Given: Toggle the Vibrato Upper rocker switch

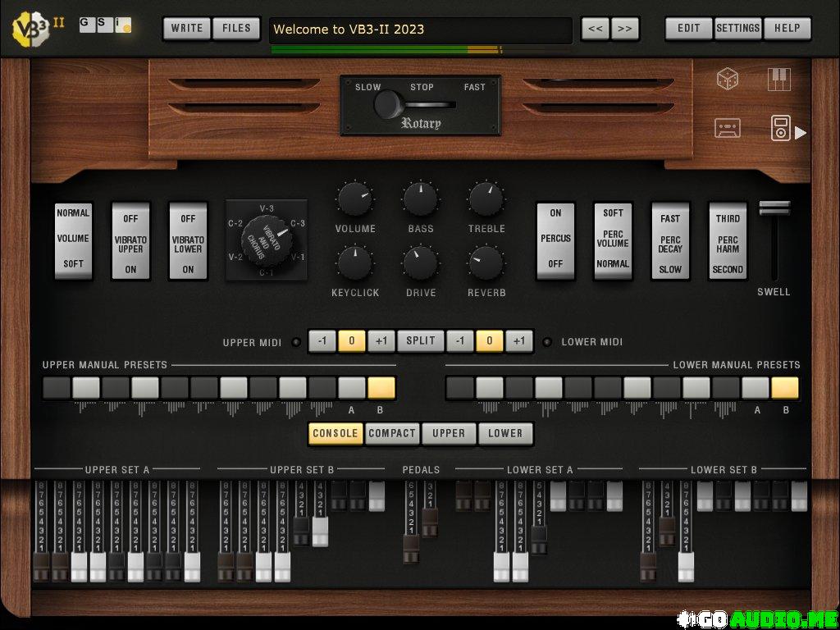Looking at the screenshot, I should click(130, 240).
